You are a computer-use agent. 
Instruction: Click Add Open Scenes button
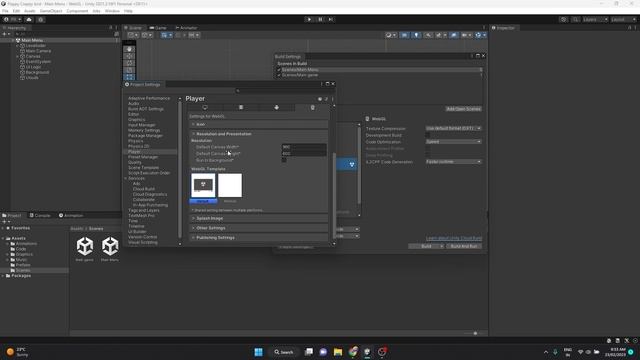click(x=463, y=109)
